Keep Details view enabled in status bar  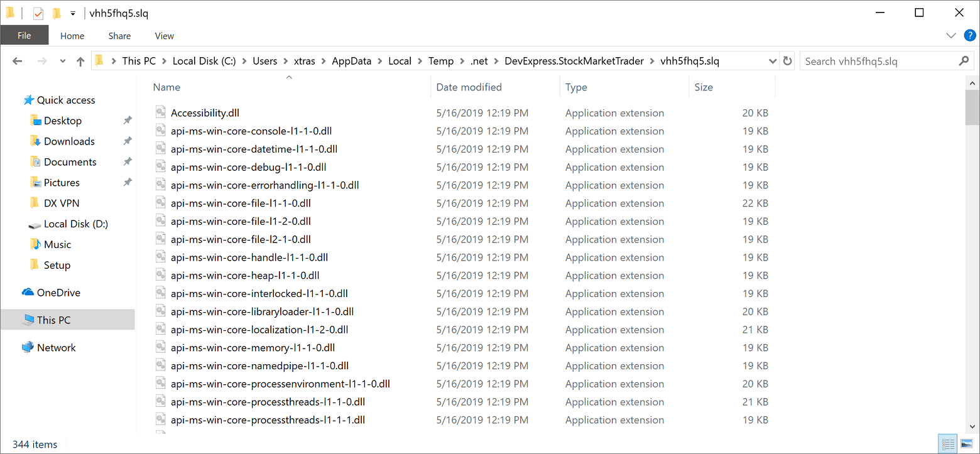948,443
